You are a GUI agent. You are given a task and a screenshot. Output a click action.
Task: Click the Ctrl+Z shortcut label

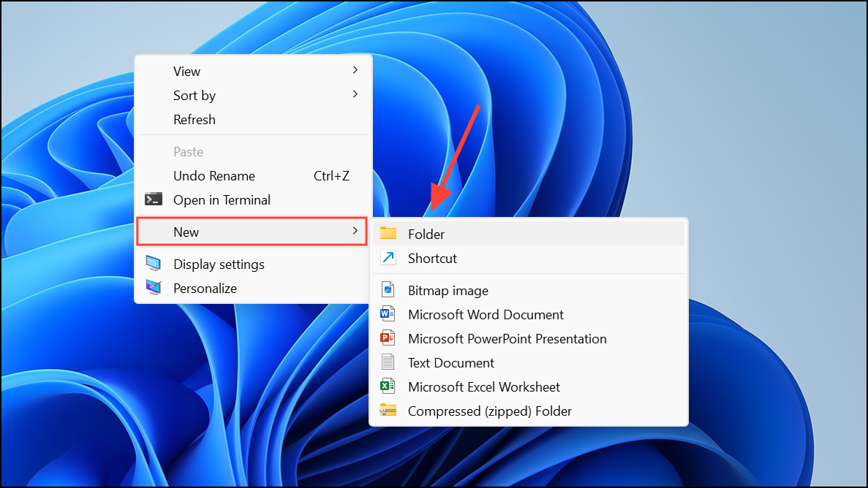click(x=331, y=176)
